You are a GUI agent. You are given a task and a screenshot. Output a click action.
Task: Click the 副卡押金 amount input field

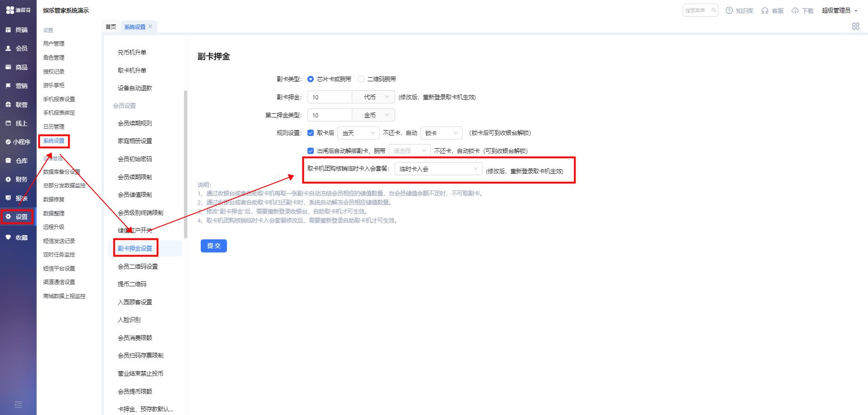click(x=330, y=97)
